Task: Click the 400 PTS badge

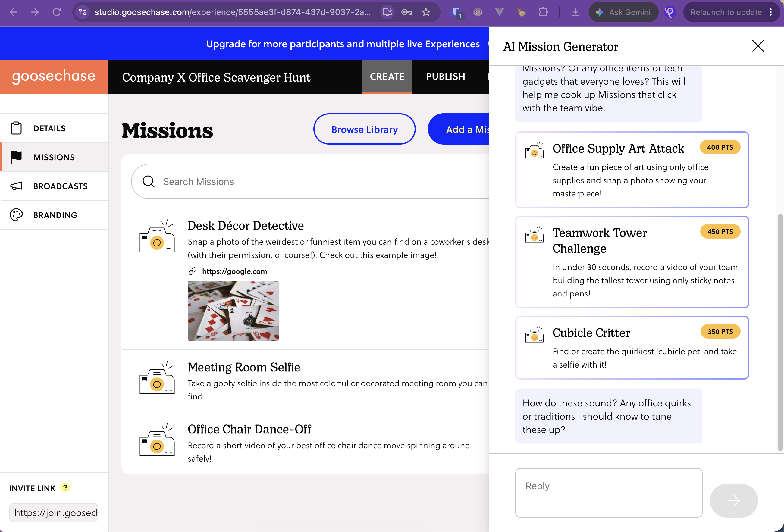Action: (720, 147)
